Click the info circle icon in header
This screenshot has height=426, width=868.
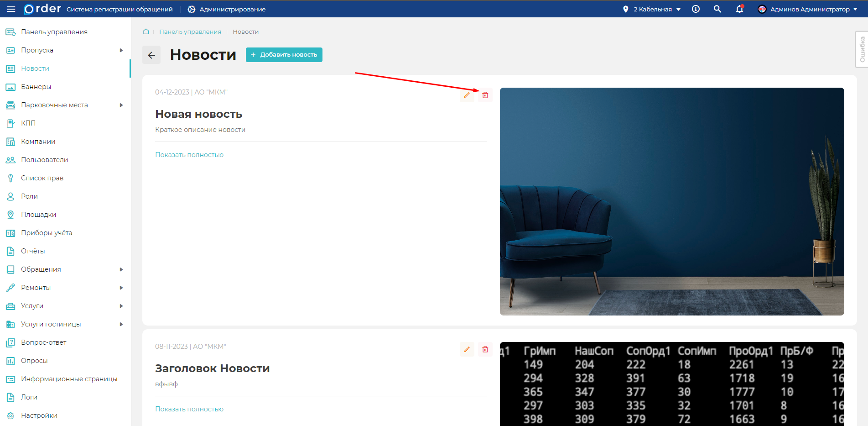696,9
